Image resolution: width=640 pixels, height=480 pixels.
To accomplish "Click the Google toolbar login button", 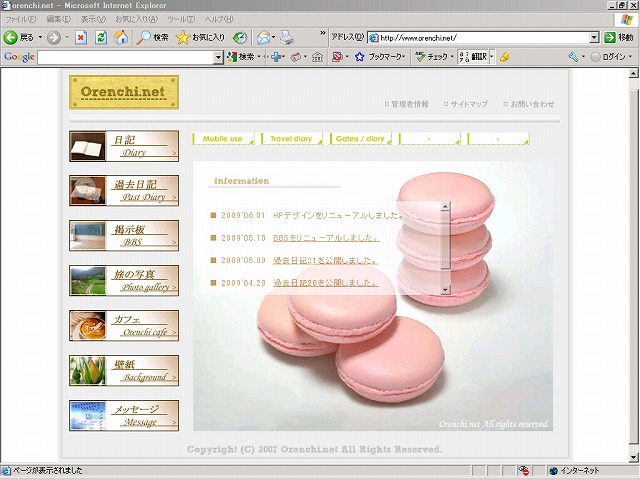I will 608,57.
